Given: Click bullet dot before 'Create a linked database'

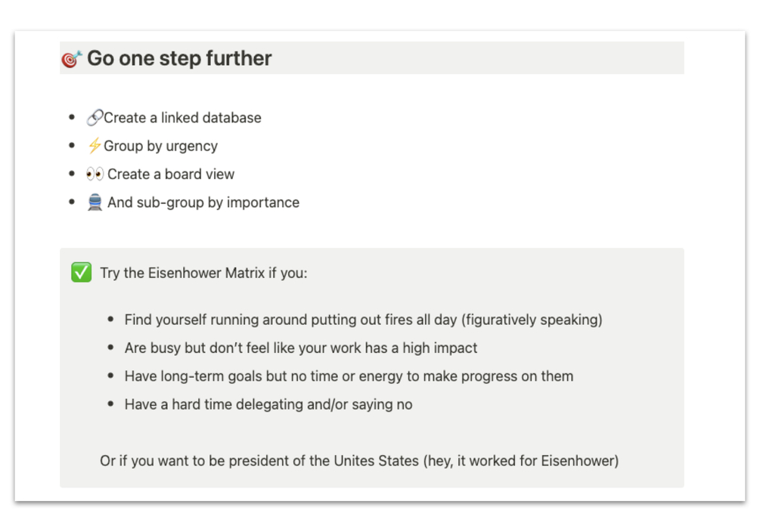Looking at the screenshot, I should coord(73,117).
